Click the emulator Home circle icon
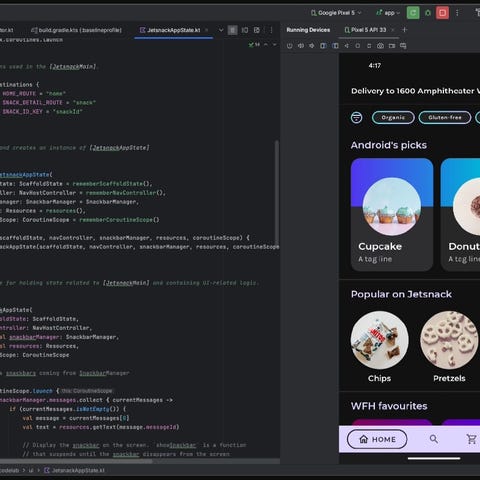480x480 pixels. (358, 46)
